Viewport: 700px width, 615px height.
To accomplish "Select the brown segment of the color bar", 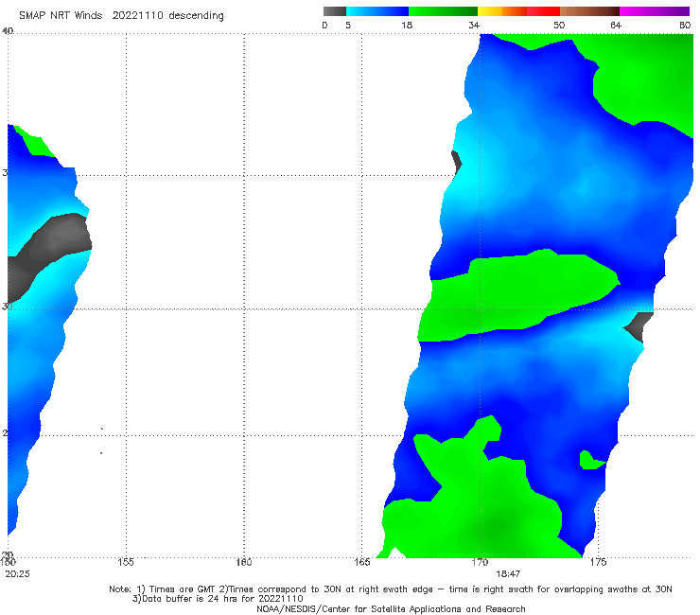I will (x=589, y=11).
